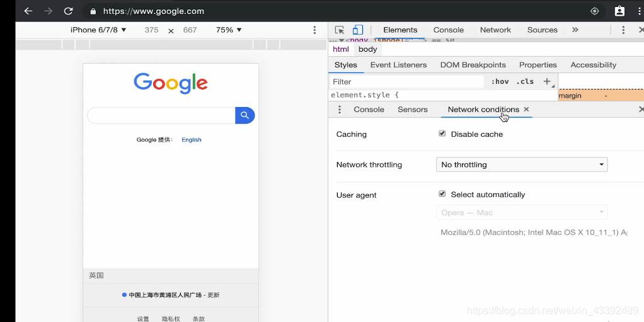Viewport: 644px width, 322px height.
Task: Click the blue location dot in the footer
Action: [124, 295]
